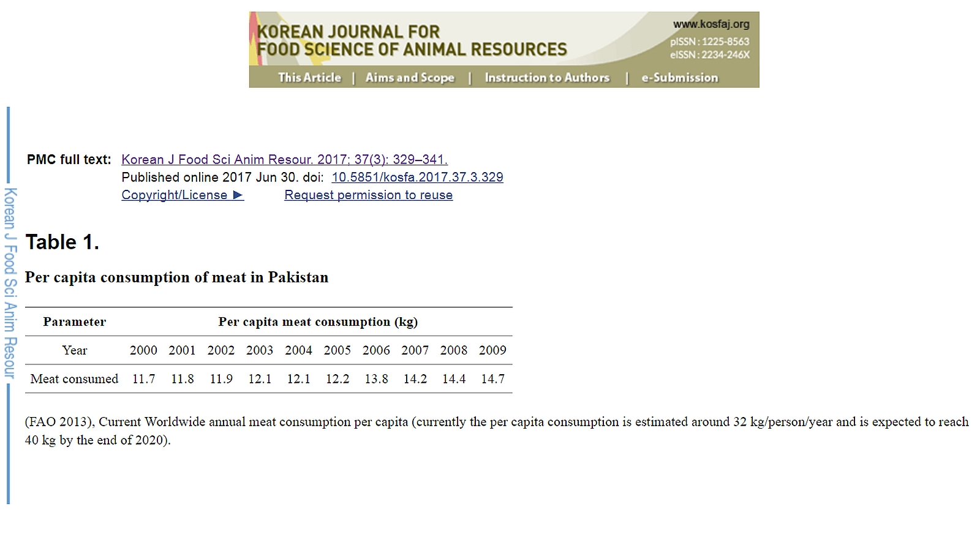Click value 11.9 in table
This screenshot has height=545, width=980.
(221, 379)
